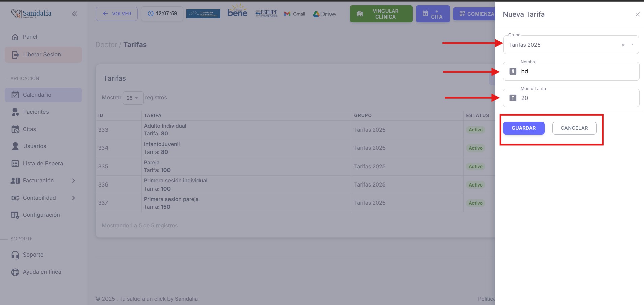Viewport: 644px width, 305px height.
Task: Expand the Facturación submenu
Action: click(x=74, y=181)
